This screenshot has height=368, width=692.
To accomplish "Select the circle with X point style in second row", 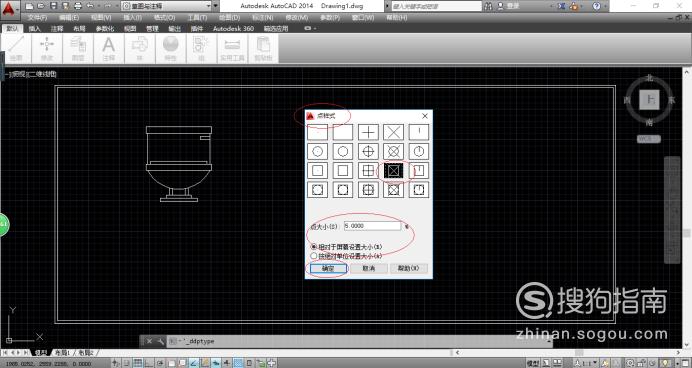I will [x=393, y=151].
